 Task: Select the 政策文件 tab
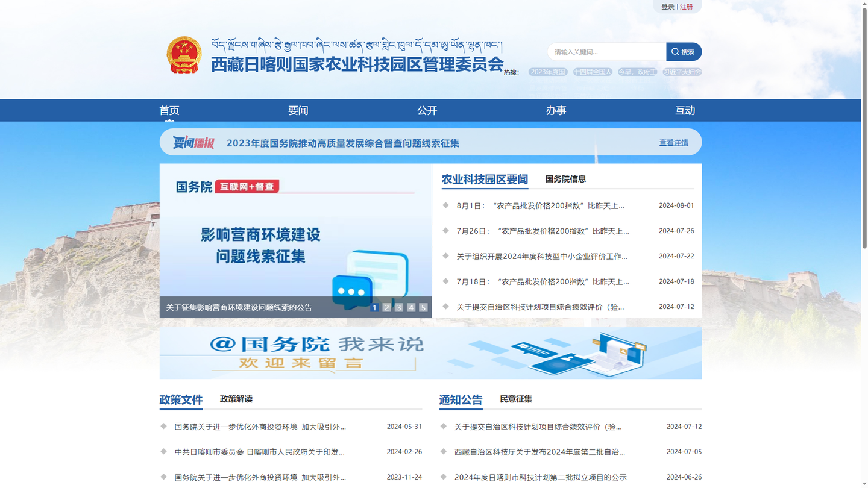pyautogui.click(x=181, y=400)
